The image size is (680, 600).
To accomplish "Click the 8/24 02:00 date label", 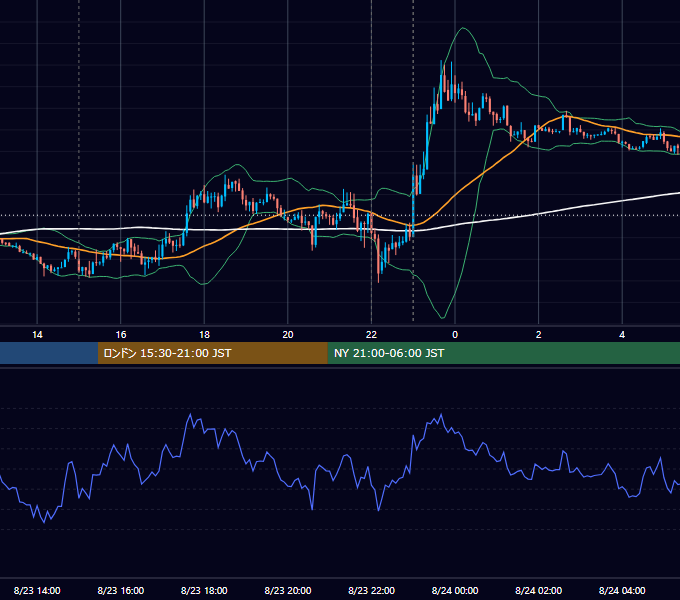I will click(x=538, y=590).
